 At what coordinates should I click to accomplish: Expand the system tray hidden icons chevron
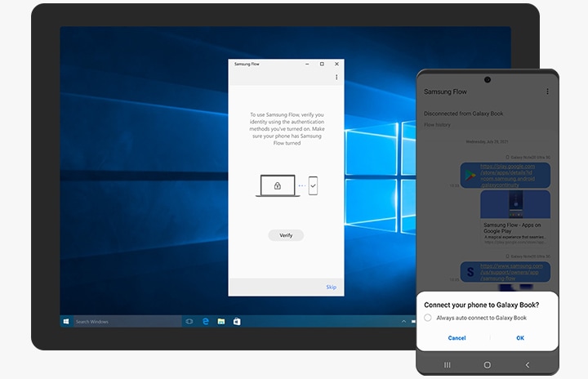point(403,322)
